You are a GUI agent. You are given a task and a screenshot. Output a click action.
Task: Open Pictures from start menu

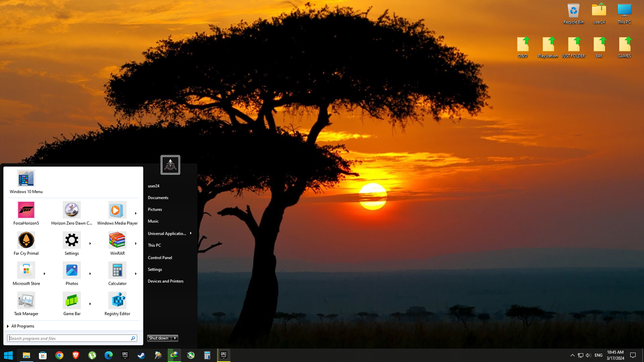click(x=155, y=209)
